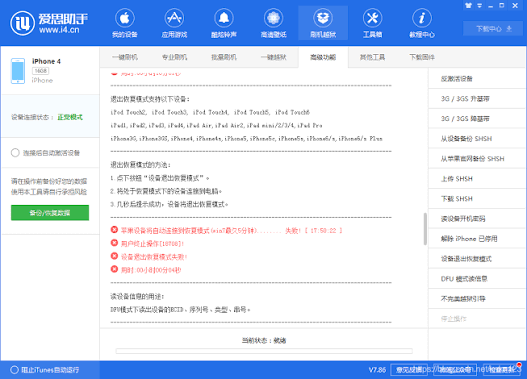Click the 16GB capacity badge
The width and height of the screenshot is (527, 379).
pyautogui.click(x=41, y=71)
